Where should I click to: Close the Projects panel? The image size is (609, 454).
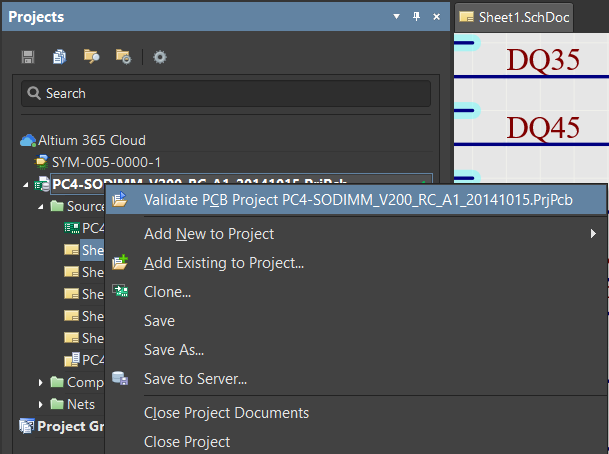click(437, 17)
